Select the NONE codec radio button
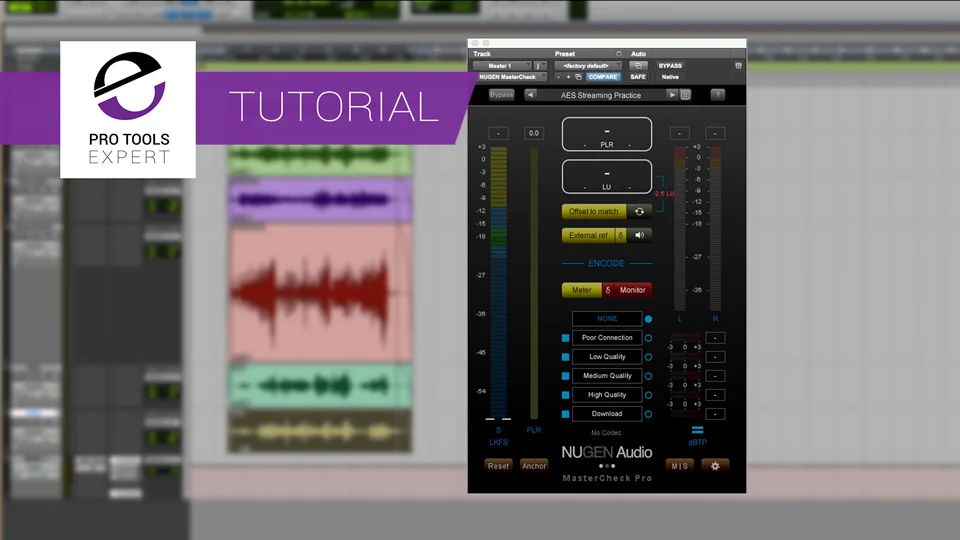The width and height of the screenshot is (960, 540). tap(648, 319)
